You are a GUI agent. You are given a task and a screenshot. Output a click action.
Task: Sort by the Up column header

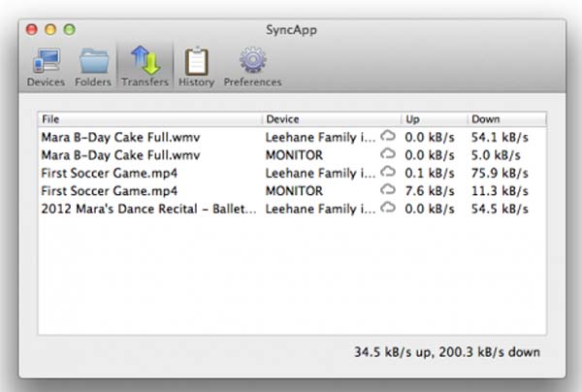coord(433,118)
